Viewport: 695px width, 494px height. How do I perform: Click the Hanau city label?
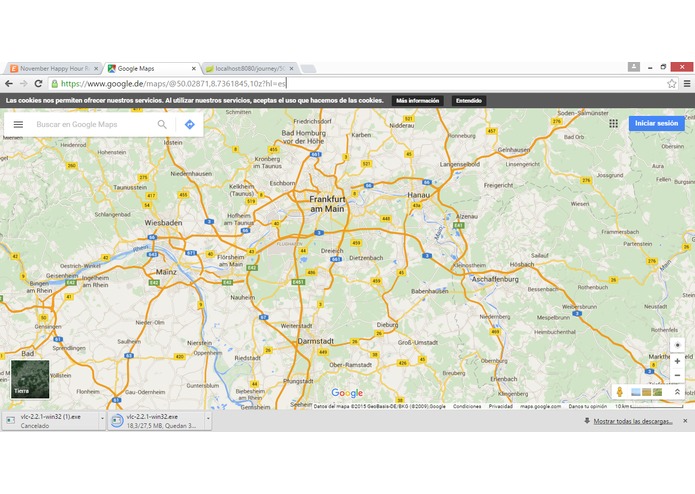click(418, 195)
